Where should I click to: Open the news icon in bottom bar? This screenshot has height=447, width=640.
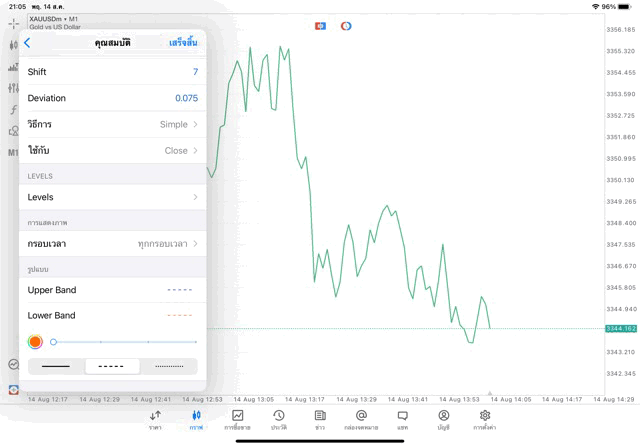(x=320, y=419)
